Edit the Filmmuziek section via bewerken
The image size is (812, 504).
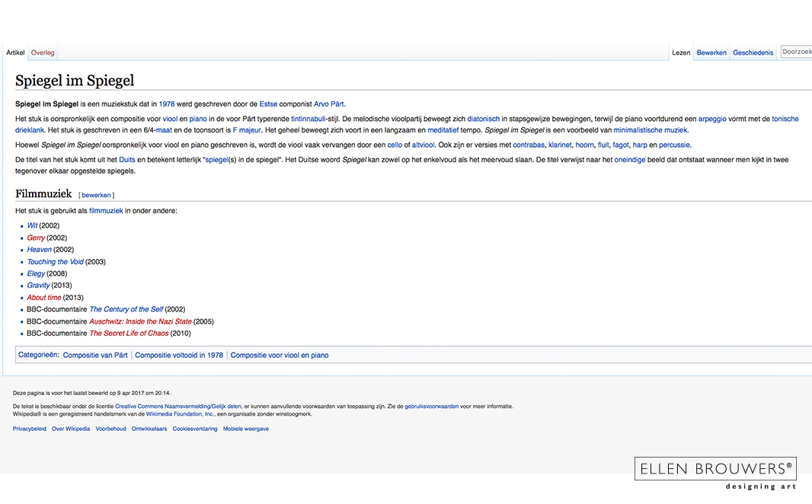coord(96,195)
